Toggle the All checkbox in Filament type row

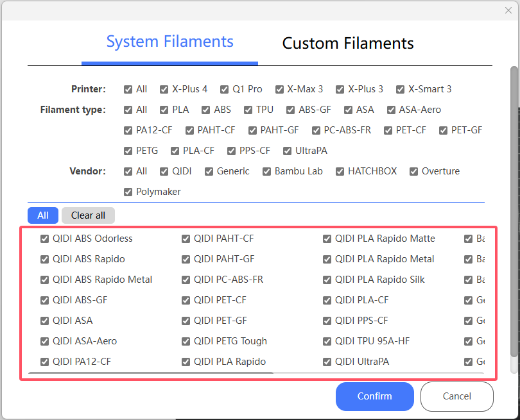(x=128, y=110)
